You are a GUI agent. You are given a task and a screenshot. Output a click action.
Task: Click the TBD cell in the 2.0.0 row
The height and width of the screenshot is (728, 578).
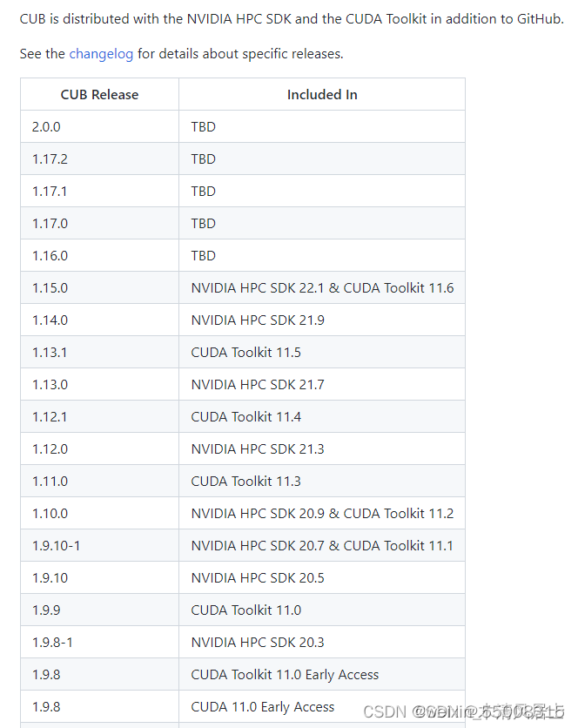tap(322, 127)
